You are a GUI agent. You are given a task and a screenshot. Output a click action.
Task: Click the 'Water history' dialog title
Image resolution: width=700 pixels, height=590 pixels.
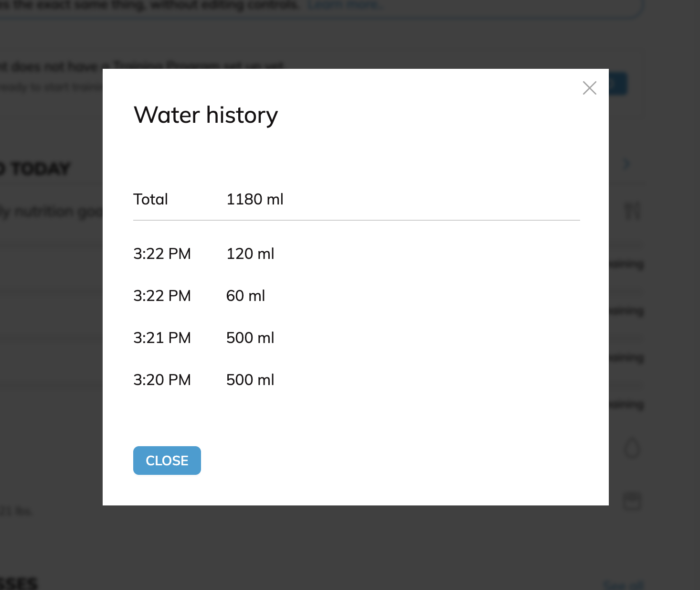tap(206, 115)
